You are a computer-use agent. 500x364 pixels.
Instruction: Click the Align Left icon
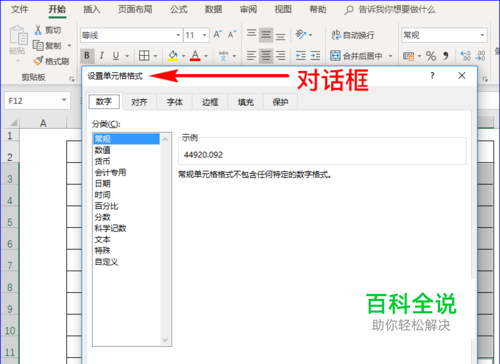pos(251,56)
